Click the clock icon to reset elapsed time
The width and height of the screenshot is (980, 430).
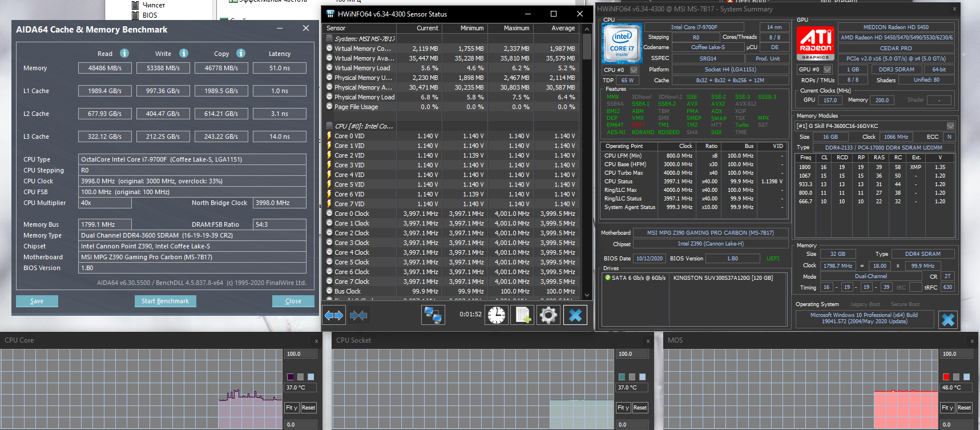coord(497,315)
